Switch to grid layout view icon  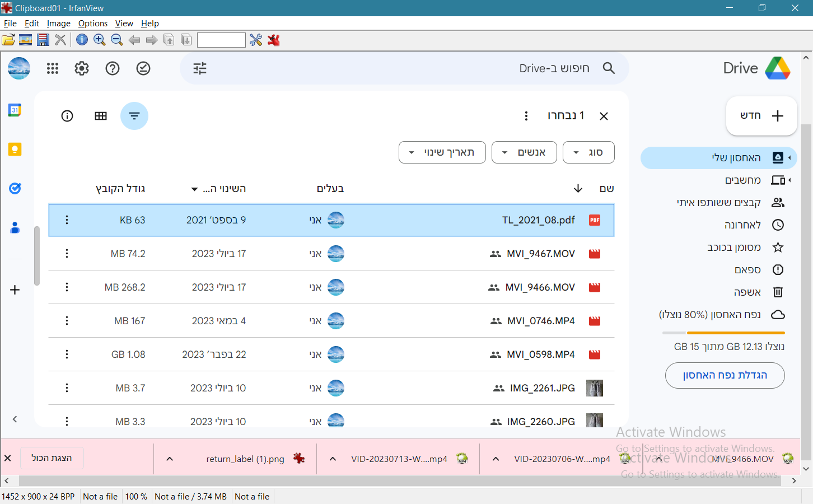(x=101, y=116)
